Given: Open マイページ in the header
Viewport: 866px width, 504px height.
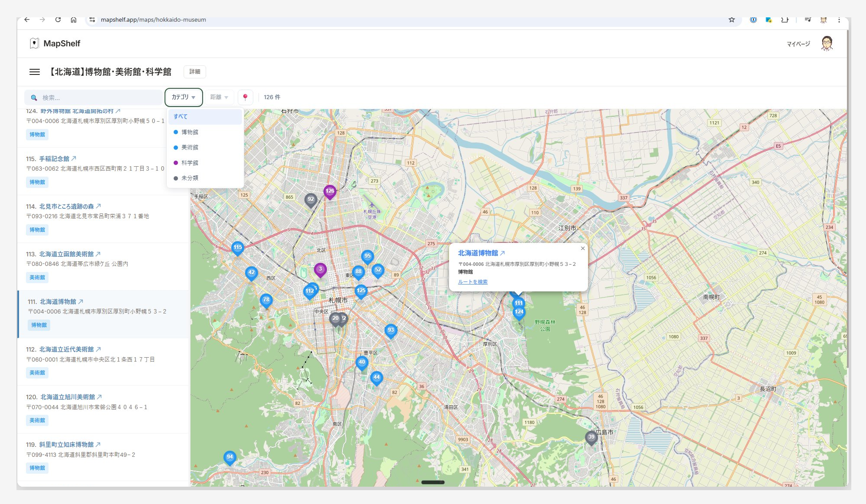Looking at the screenshot, I should coord(798,43).
